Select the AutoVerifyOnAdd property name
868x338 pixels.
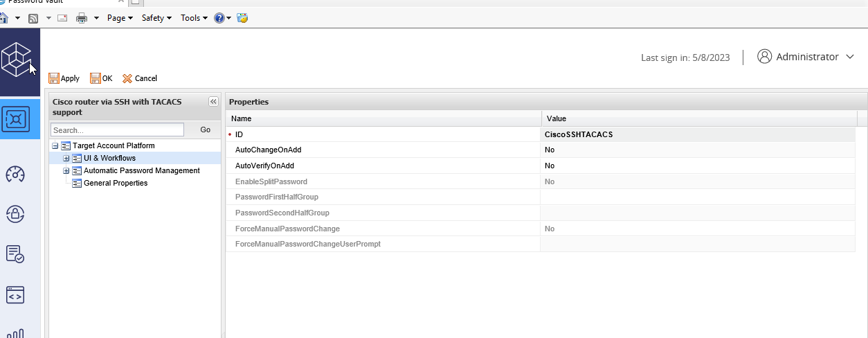(264, 166)
